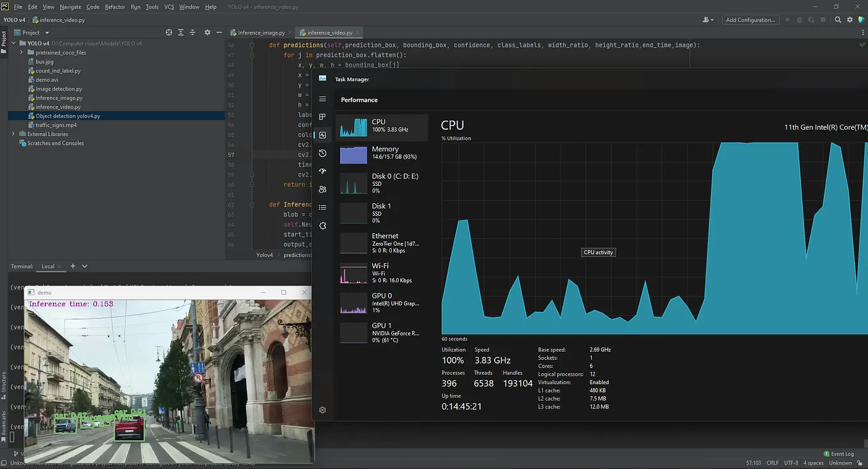Switch to Inference_image.py editor tab
This screenshot has height=469, width=868.
click(260, 33)
